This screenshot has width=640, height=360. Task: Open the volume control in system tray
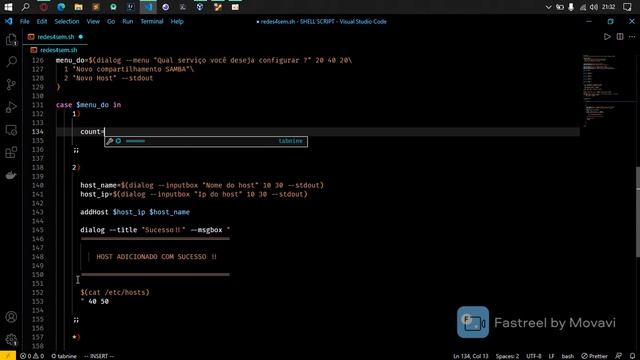(594, 7)
